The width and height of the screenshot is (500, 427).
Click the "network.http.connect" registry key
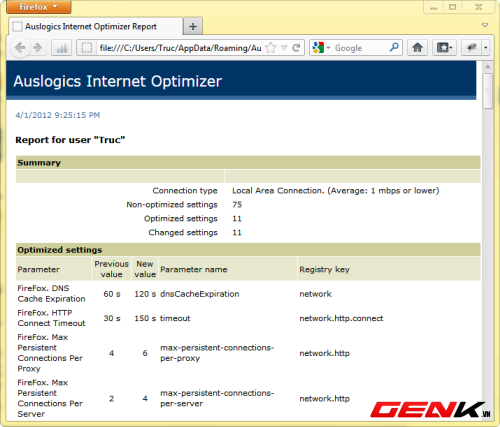tap(341, 318)
